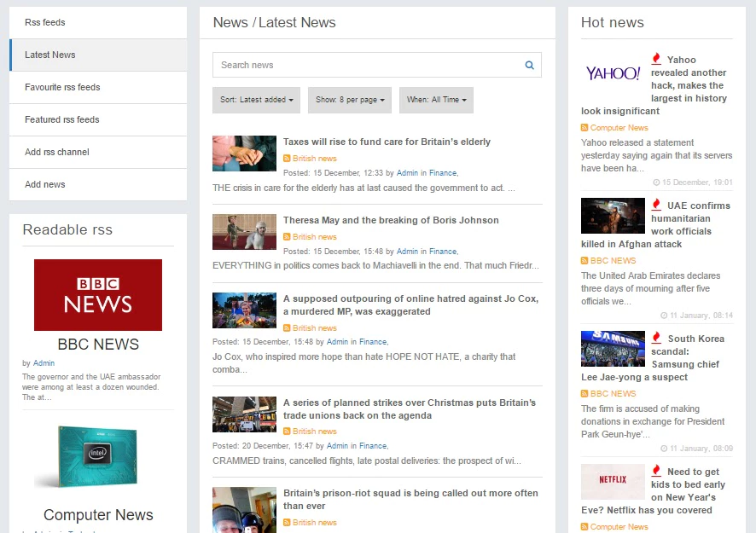Open the Add news menu item
The width and height of the screenshot is (756, 533).
coord(45,184)
